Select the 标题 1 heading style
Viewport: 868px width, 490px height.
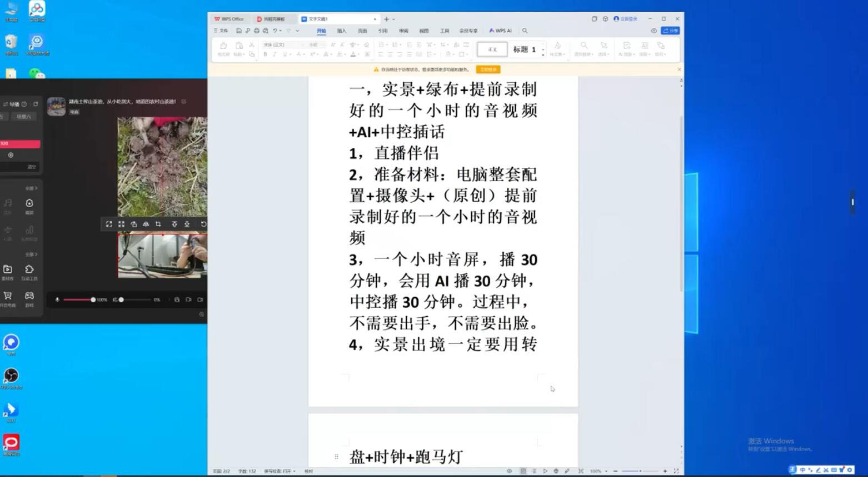[x=524, y=49]
